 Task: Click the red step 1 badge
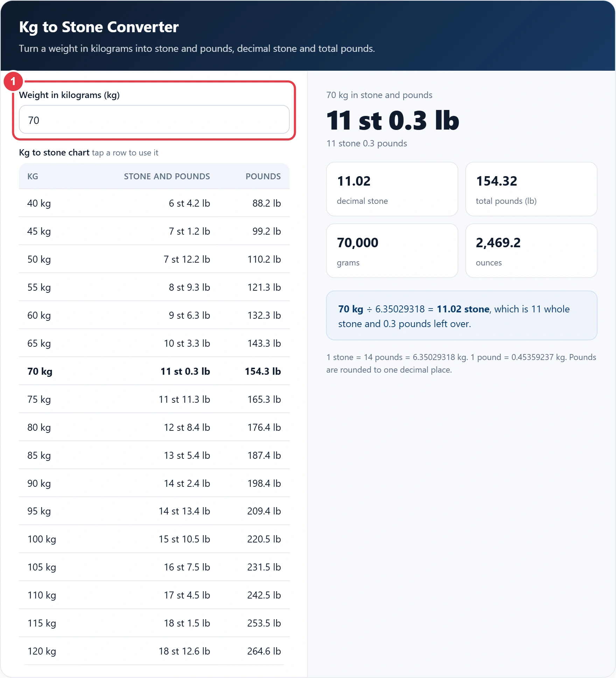[x=13, y=81]
